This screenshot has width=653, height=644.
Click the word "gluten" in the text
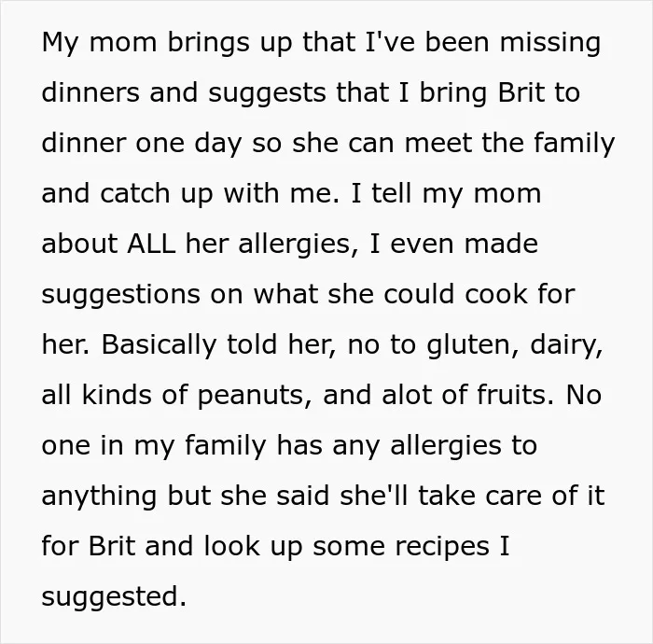(468, 345)
